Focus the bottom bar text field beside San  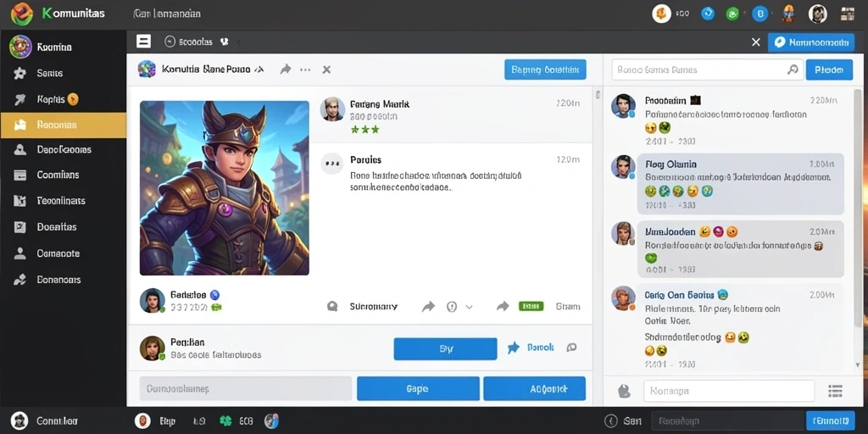pos(727,420)
